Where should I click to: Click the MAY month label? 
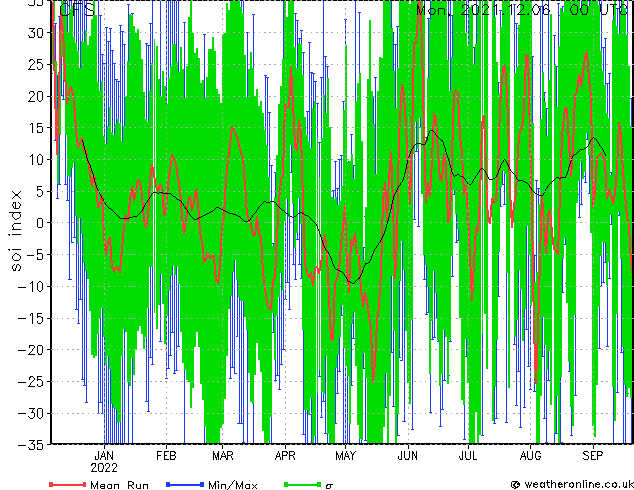(345, 456)
